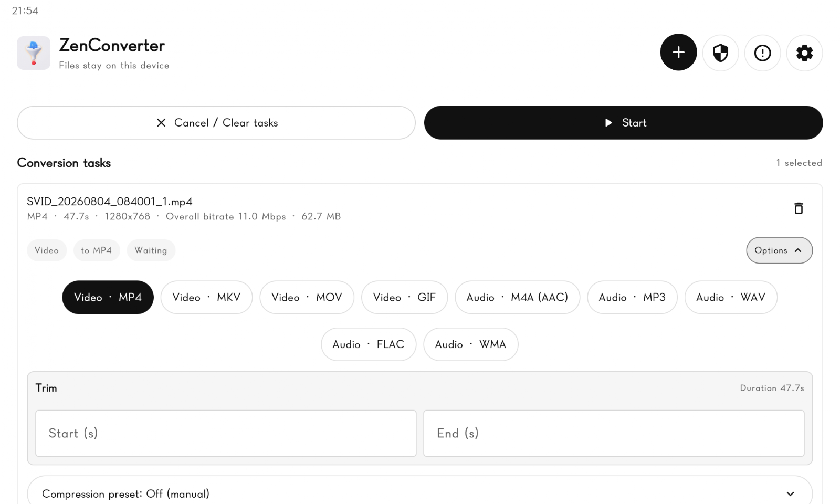This screenshot has height=504, width=840.
Task: Click 'Files stay on this device' subtitle
Action: click(114, 66)
